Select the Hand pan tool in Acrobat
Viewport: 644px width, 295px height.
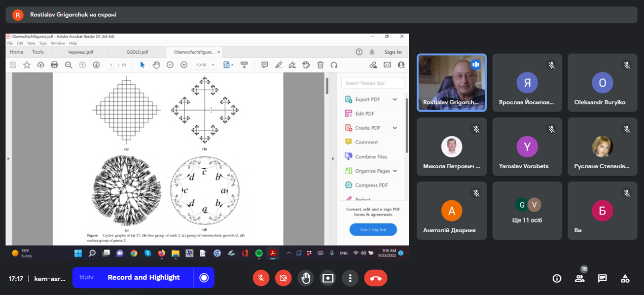156,65
